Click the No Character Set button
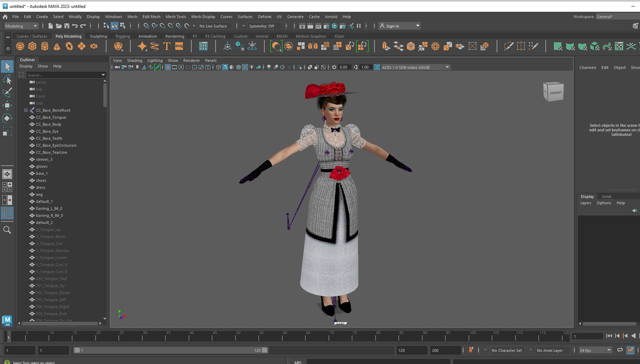Screen dimensions: 640x364 (506, 350)
